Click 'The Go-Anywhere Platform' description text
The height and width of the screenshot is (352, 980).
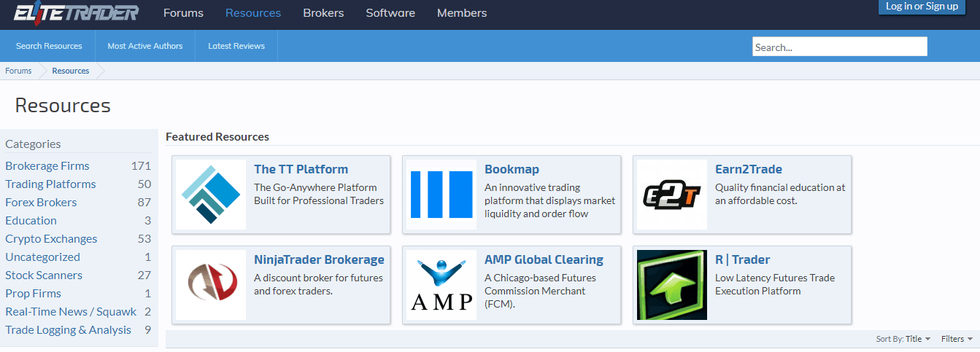coord(319,194)
